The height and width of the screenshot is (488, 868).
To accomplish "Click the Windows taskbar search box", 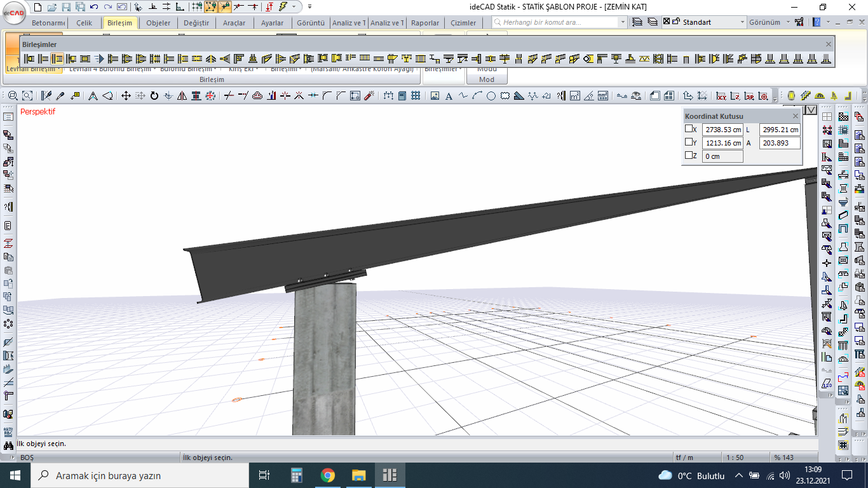I will pyautogui.click(x=140, y=475).
